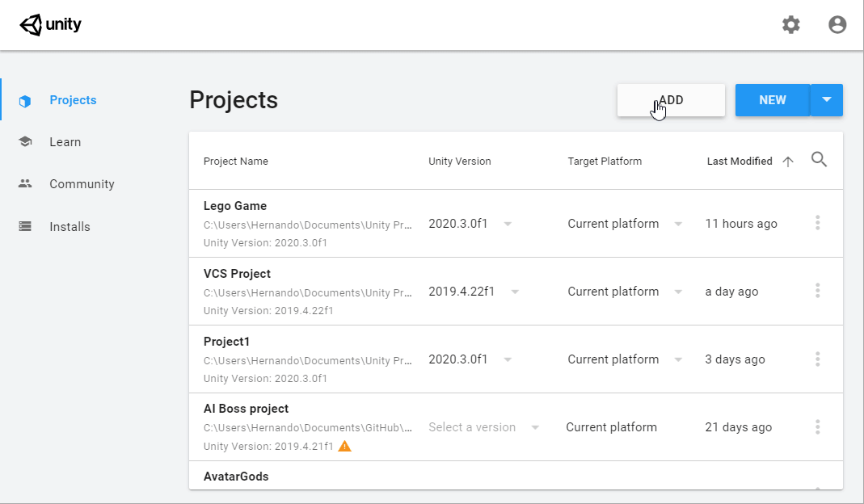This screenshot has height=504, width=864.
Task: Click the ADD button
Action: 671,100
